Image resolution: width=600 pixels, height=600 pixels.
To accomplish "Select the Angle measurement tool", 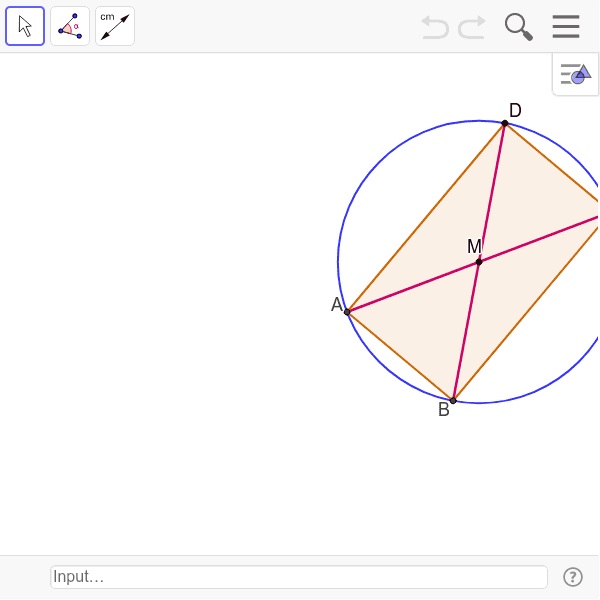I will click(x=70, y=26).
